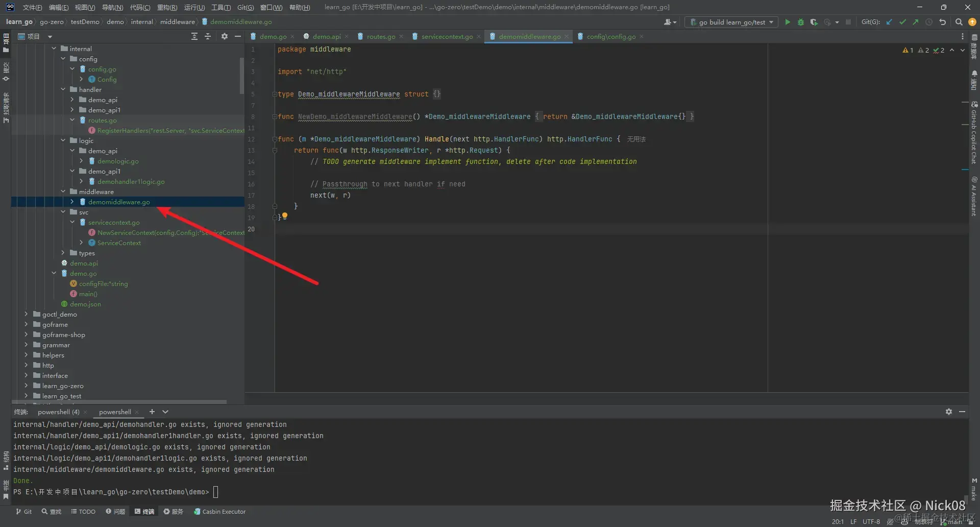The image size is (980, 527).
Task: Click the Git push arrow icon
Action: point(916,22)
